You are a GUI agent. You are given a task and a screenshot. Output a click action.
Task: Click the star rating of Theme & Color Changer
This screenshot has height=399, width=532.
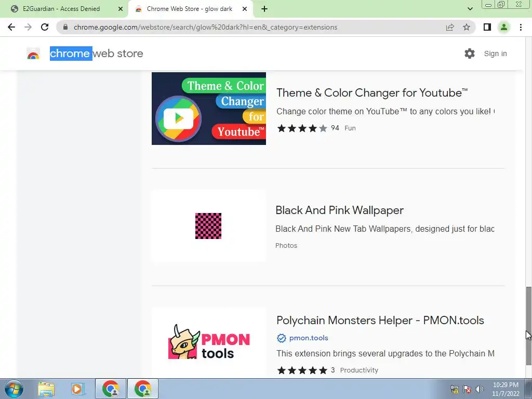(302, 128)
